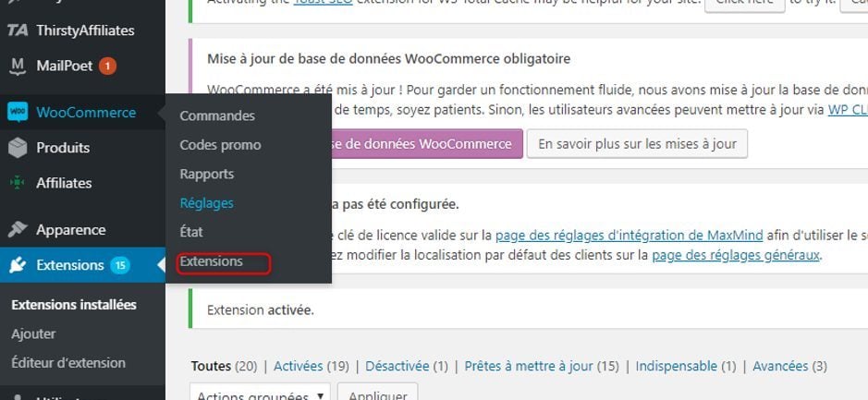Click Ajouter under Extensions

tap(33, 334)
